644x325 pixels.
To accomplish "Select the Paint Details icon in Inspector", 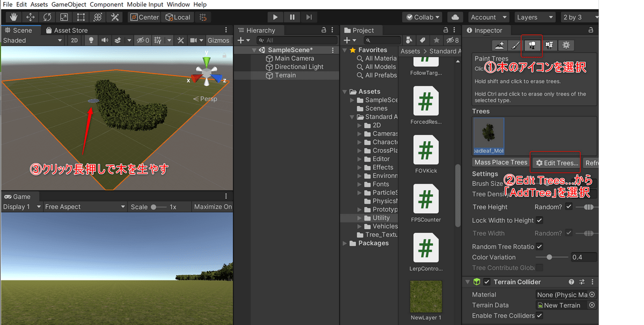I will (x=549, y=45).
